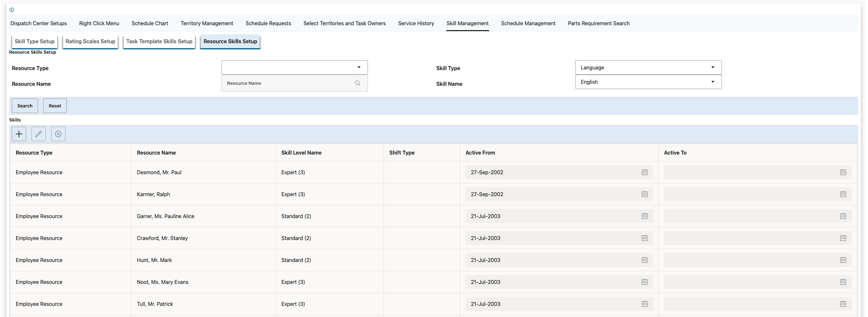
Task: Select the Resource Skills Setup button
Action: tap(230, 42)
